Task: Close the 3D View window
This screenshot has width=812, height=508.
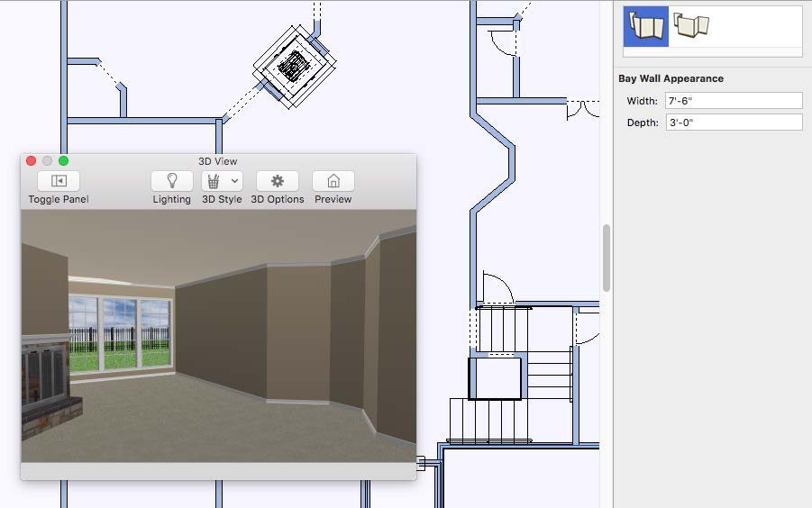Action: [x=31, y=161]
